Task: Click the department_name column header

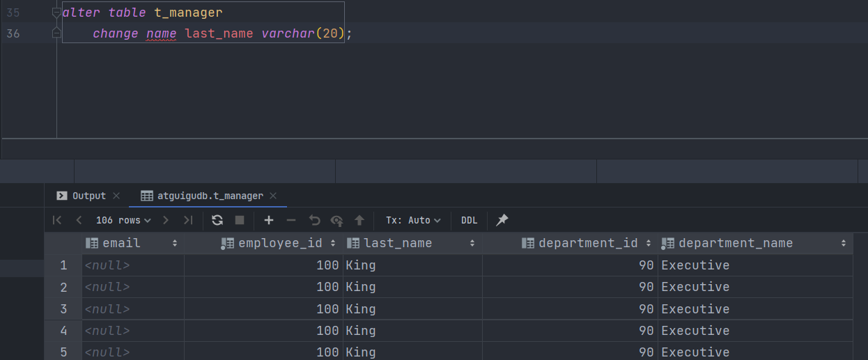Action: [756, 243]
